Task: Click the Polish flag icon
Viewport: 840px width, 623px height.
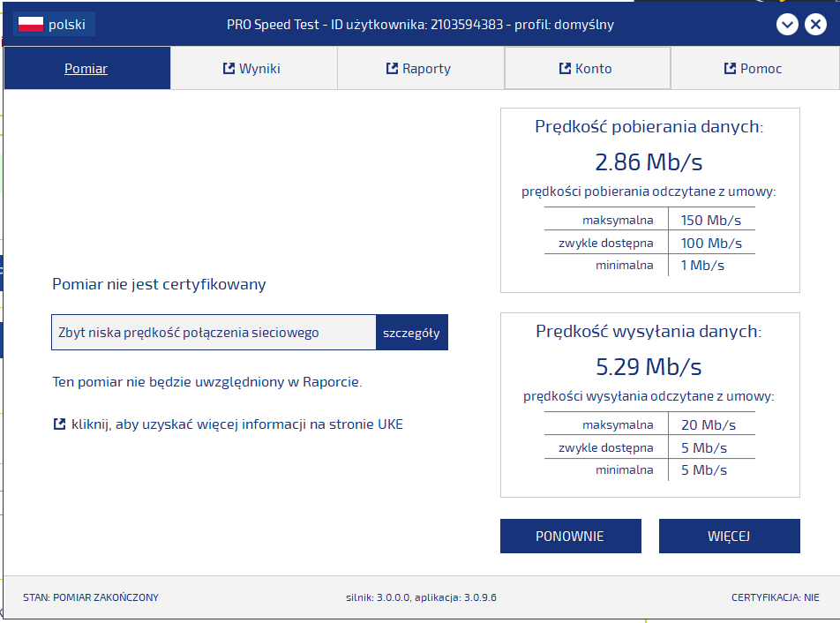Action: coord(31,24)
